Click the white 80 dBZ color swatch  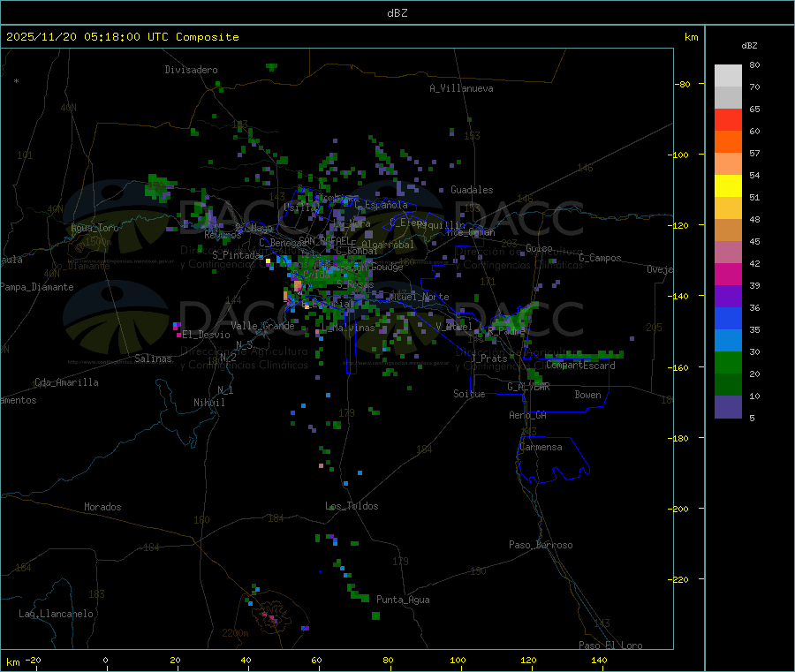728,76
